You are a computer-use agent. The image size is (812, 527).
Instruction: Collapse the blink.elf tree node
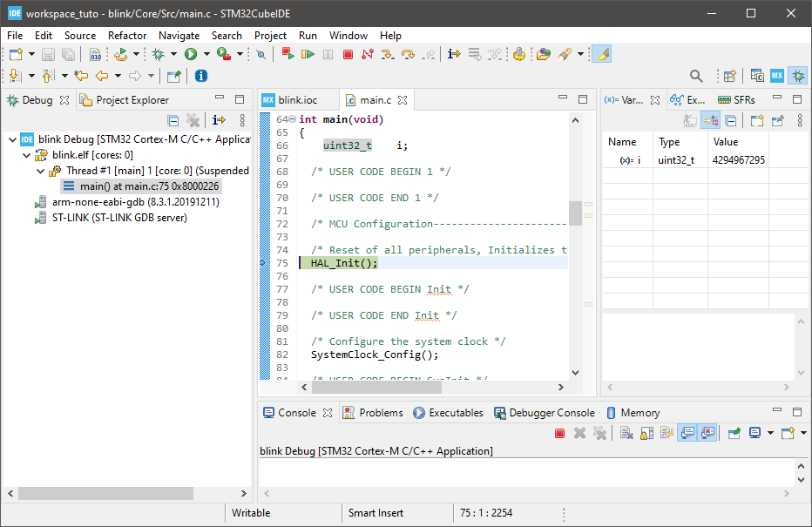click(26, 155)
